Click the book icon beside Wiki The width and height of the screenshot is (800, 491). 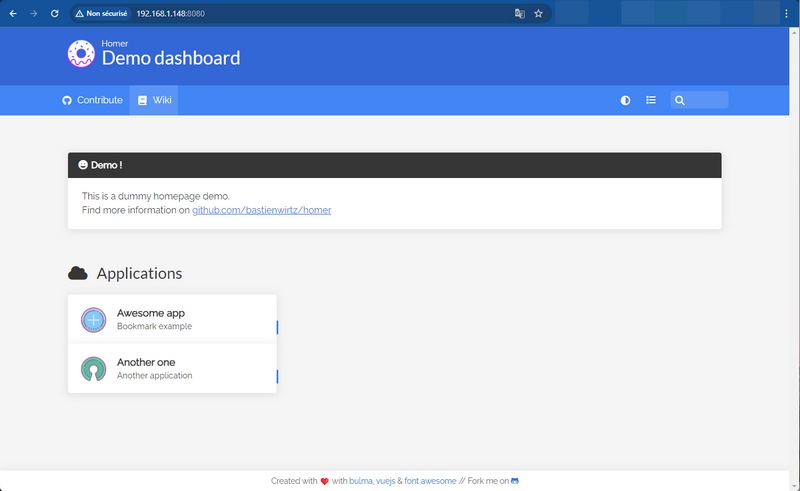[142, 101]
